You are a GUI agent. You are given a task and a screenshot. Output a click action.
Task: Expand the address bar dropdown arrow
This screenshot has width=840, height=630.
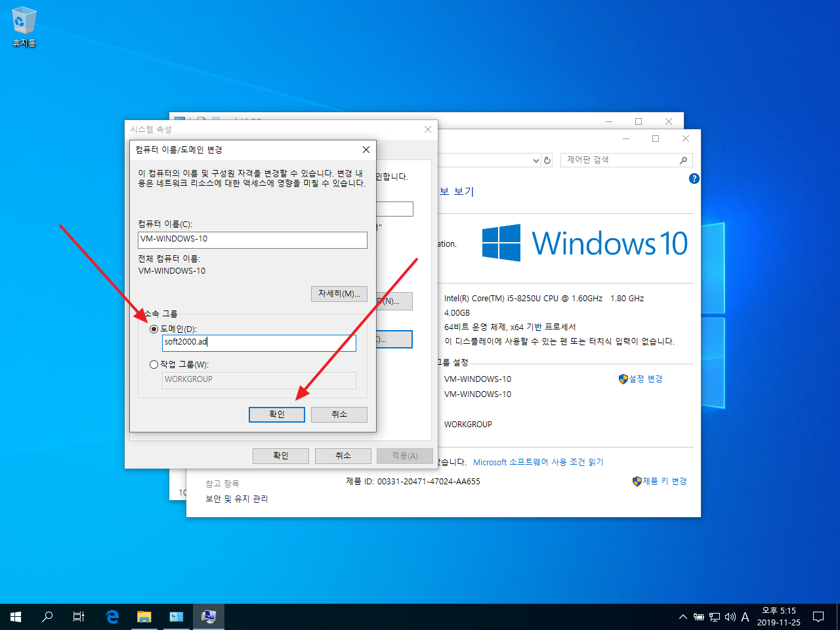point(535,160)
